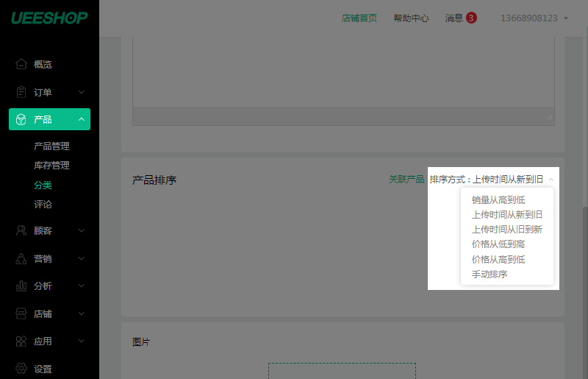Click the marketing icon beside 营销
This screenshot has width=588, height=379.
coord(21,258)
